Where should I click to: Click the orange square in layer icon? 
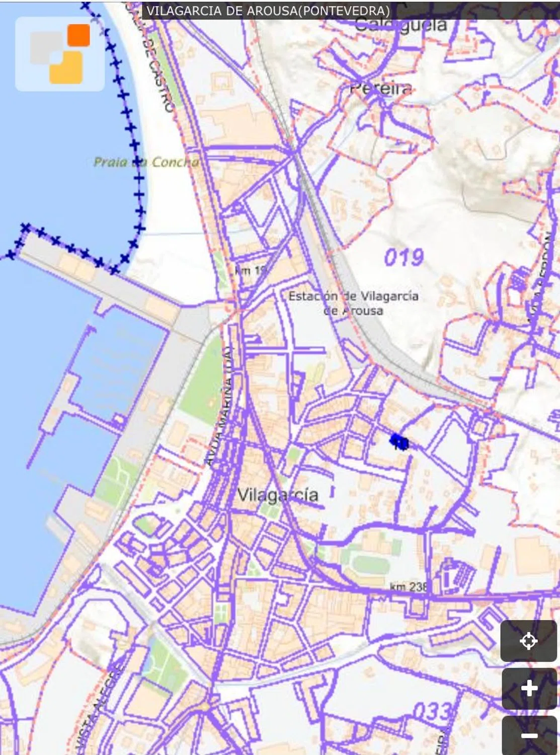(78, 35)
